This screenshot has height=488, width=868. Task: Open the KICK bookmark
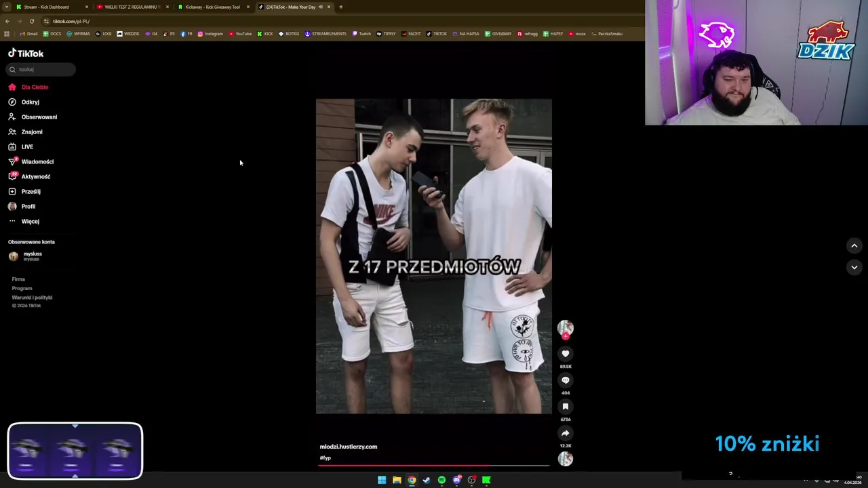tap(265, 34)
